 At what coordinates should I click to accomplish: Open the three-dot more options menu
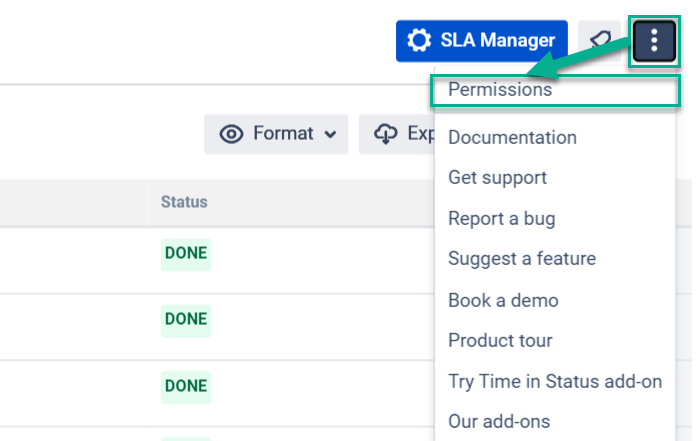[x=654, y=41]
